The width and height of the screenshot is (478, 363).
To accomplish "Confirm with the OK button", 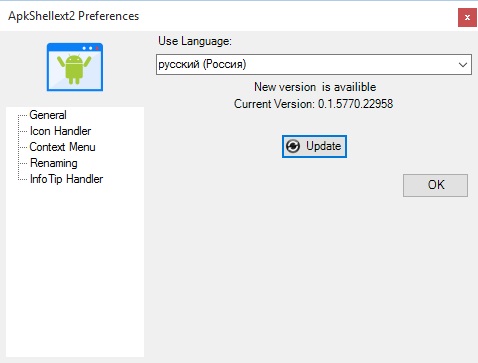I will coord(435,185).
